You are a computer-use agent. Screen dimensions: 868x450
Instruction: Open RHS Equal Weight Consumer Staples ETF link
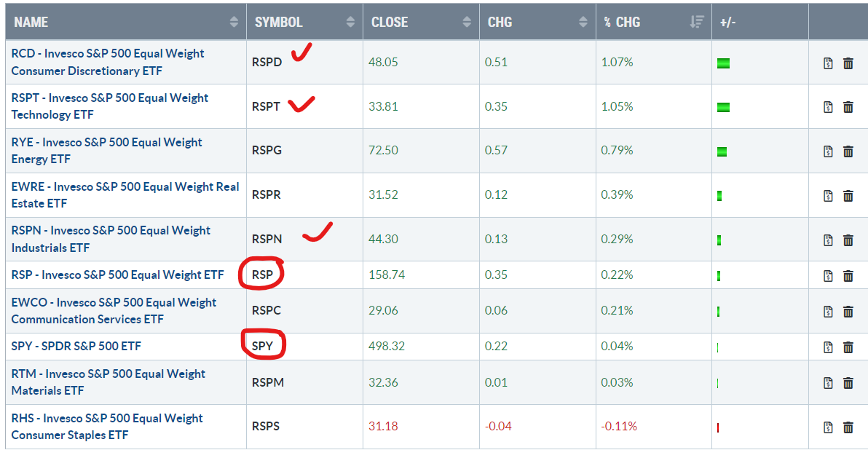107,426
